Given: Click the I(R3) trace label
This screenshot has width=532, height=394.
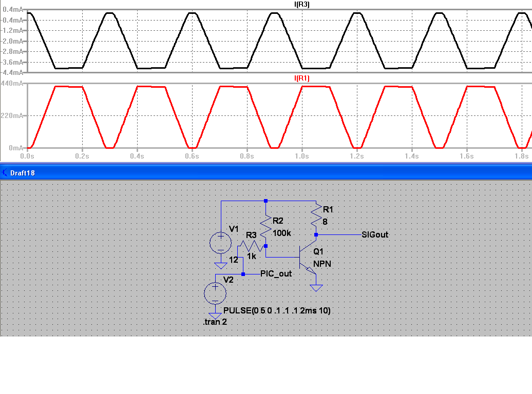Looking at the screenshot, I should 301,5.
